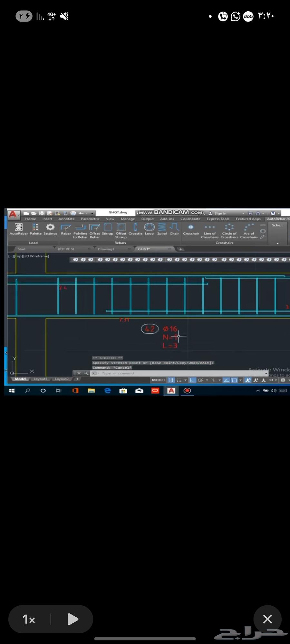This screenshot has width=290, height=644.
Task: Choose the Crosstie tool in Rebars
Action: tap(135, 229)
